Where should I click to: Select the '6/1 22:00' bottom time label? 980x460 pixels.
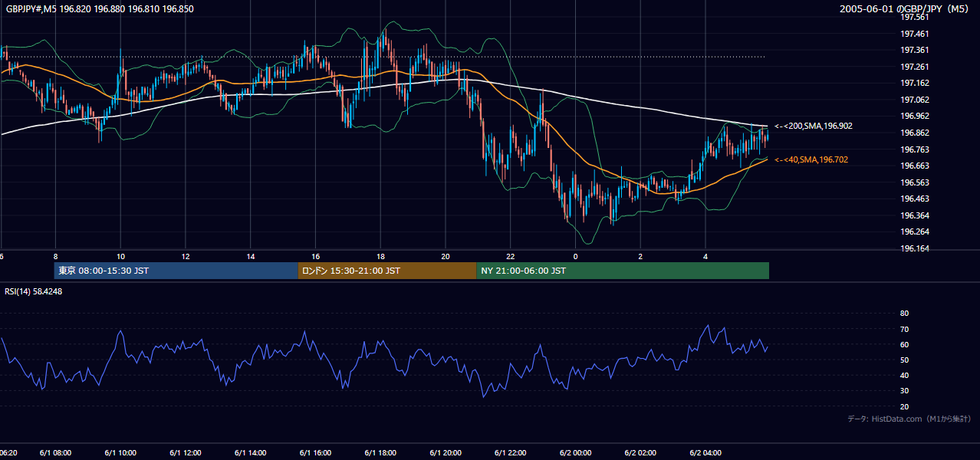point(511,453)
